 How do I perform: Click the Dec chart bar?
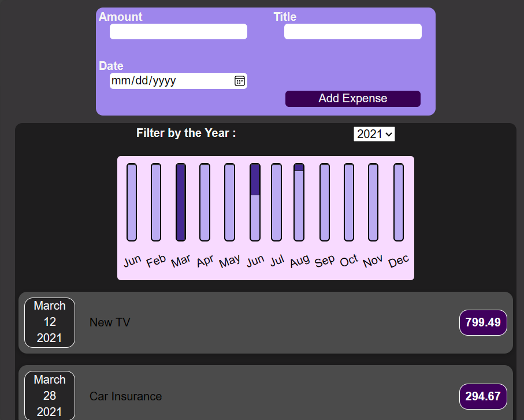click(399, 202)
